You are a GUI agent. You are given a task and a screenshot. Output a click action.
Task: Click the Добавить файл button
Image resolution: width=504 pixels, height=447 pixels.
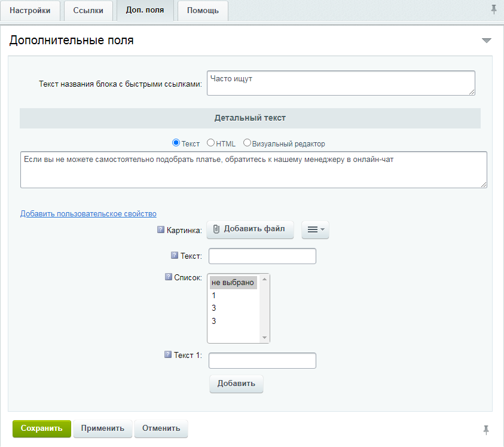click(250, 229)
